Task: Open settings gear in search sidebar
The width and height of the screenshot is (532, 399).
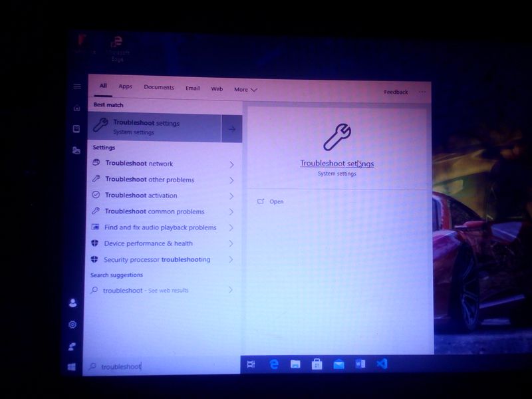Action: coord(72,325)
